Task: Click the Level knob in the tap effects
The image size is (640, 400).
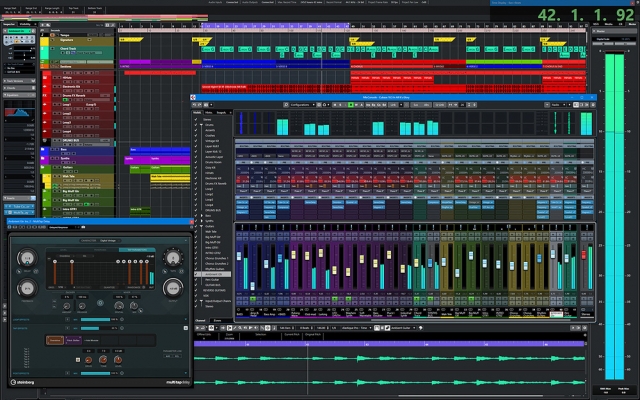Action: pos(118,360)
